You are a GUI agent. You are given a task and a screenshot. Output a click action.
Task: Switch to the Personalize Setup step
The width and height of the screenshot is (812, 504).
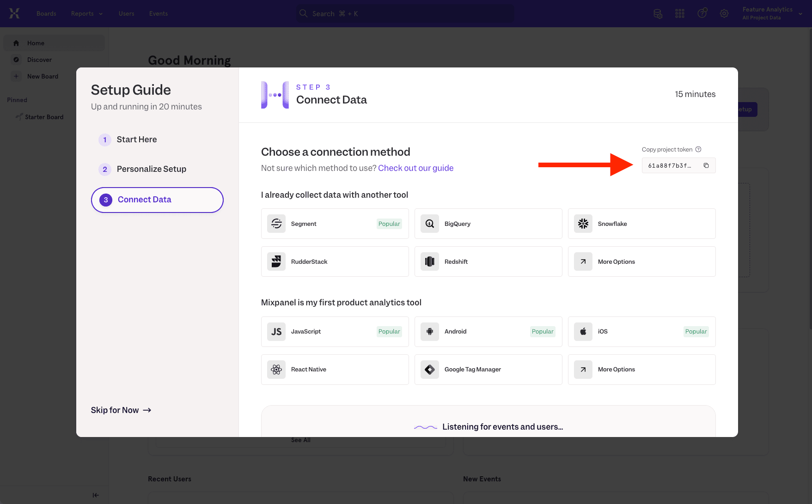point(152,169)
